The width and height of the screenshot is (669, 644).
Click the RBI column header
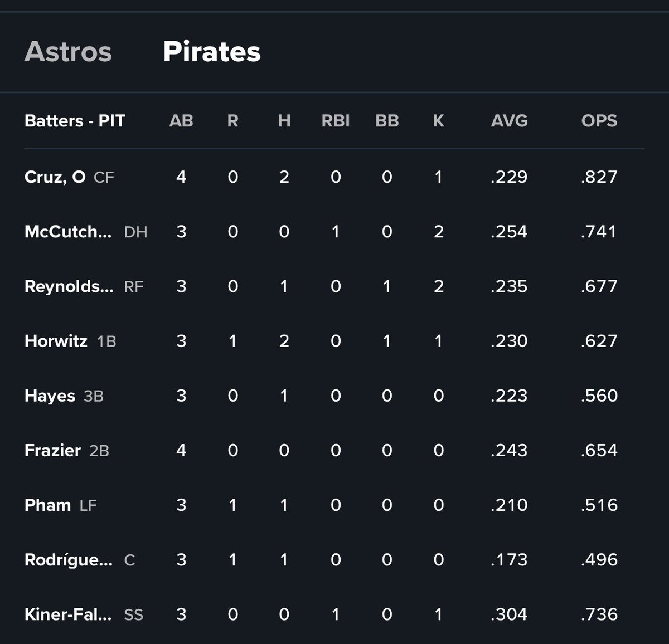click(336, 121)
